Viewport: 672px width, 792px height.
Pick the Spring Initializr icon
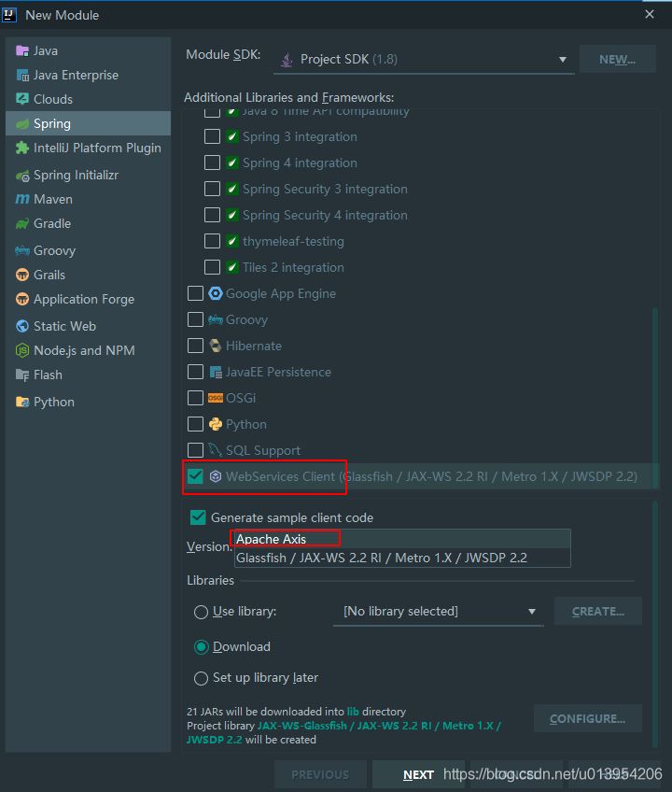pyautogui.click(x=22, y=176)
